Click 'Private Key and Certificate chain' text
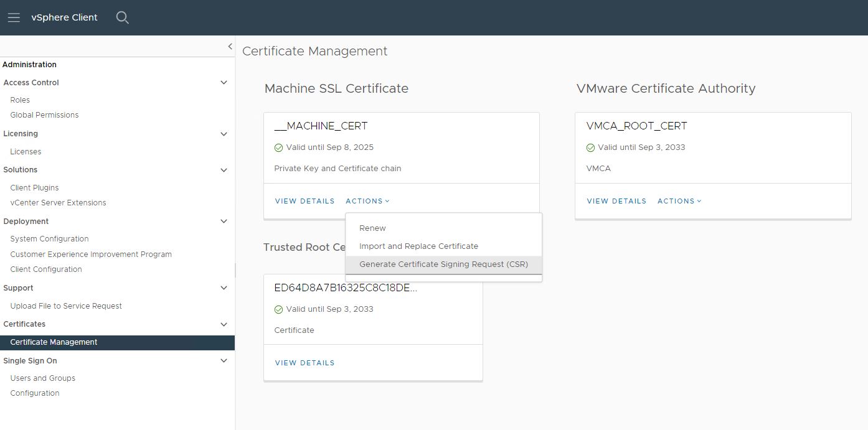Viewport: 868px width, 430px height. point(337,168)
